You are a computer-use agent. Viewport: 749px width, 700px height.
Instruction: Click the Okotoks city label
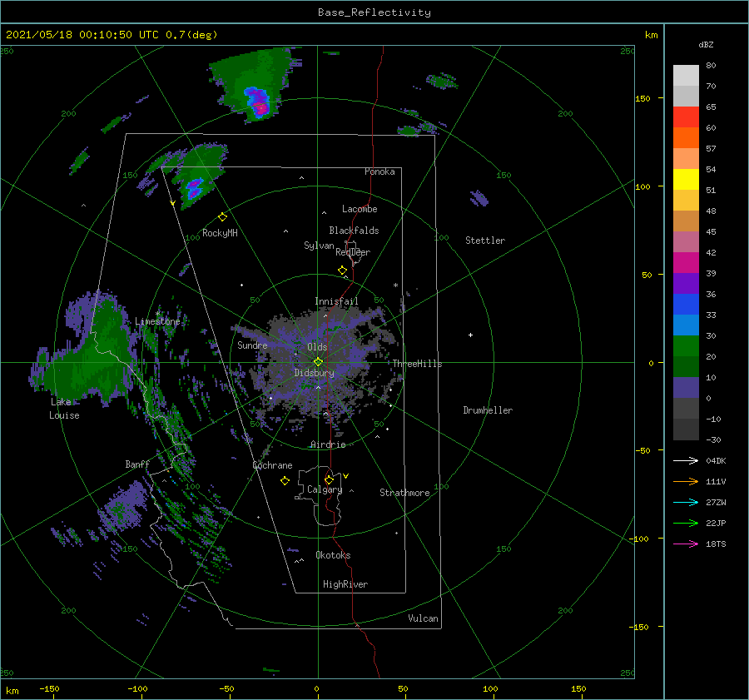333,555
